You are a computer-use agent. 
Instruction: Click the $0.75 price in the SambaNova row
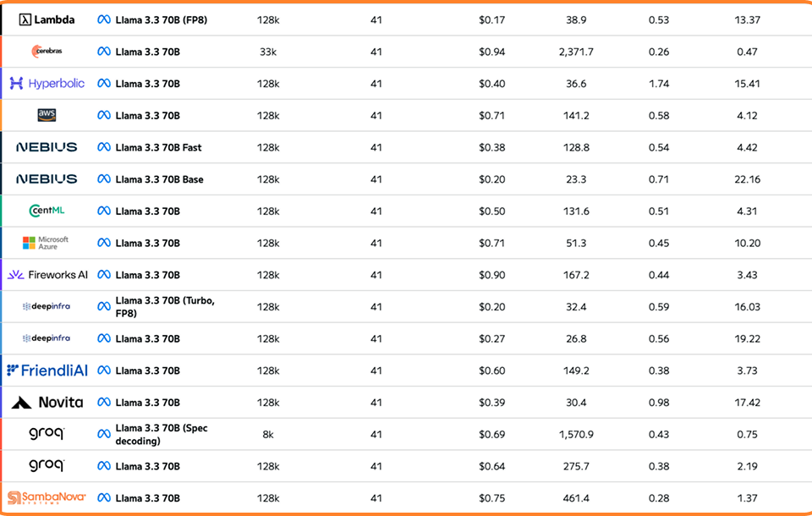pyautogui.click(x=491, y=498)
